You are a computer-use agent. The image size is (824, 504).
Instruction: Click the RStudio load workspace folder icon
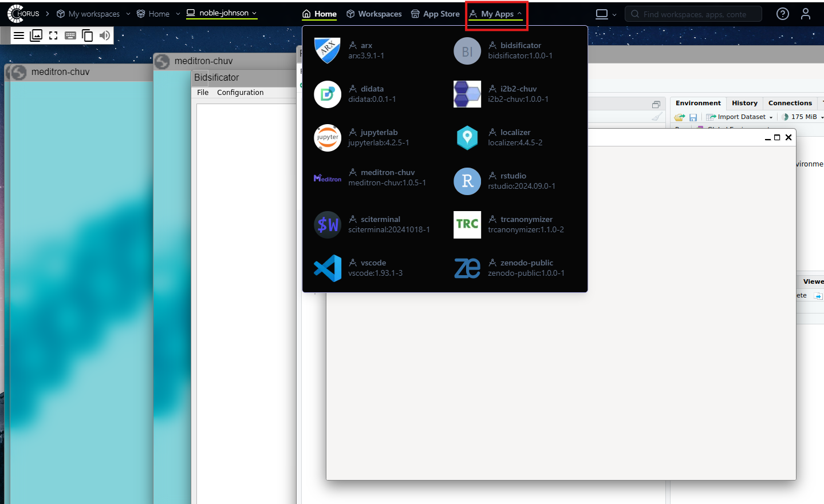point(680,117)
